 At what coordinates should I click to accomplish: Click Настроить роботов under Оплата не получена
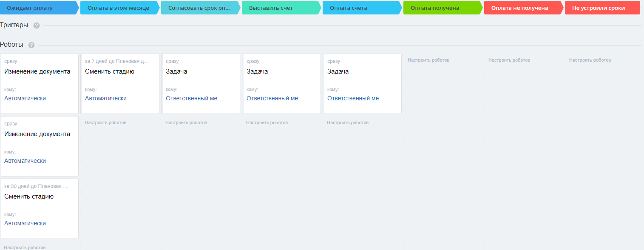pos(509,60)
